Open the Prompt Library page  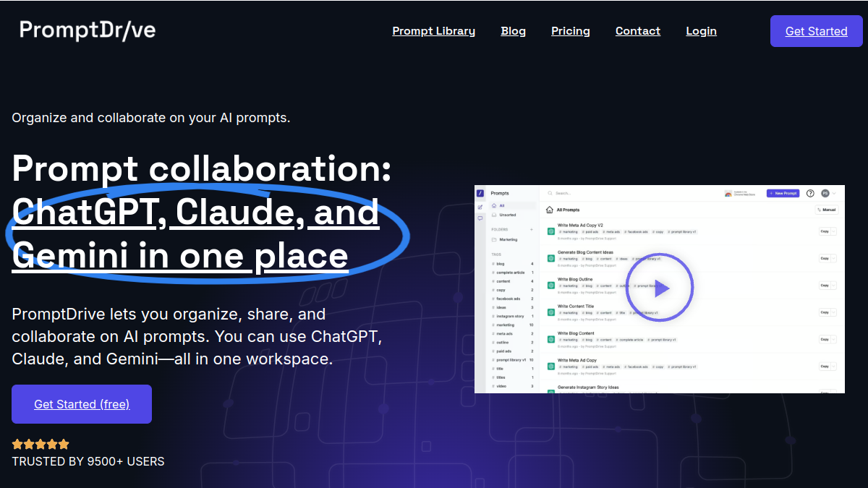coord(434,31)
